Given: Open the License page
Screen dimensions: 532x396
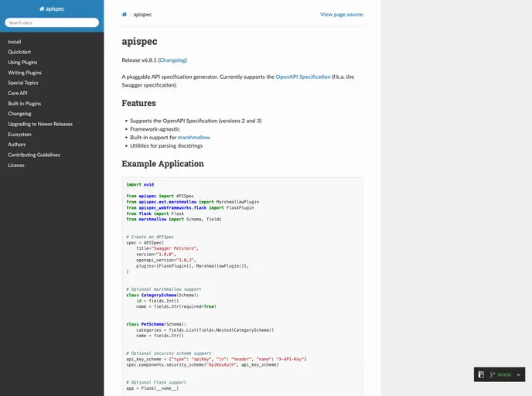Looking at the screenshot, I should [16, 166].
